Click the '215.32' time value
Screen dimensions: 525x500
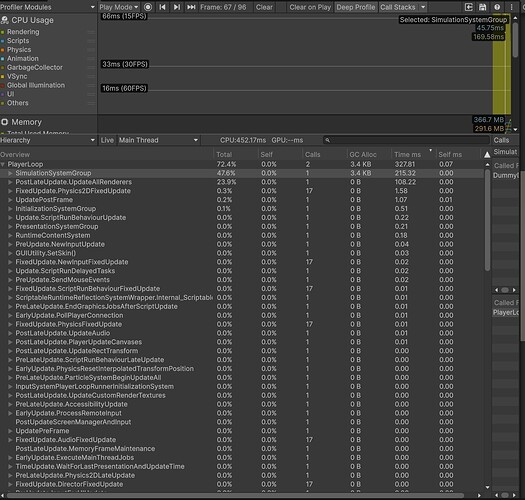pos(405,173)
